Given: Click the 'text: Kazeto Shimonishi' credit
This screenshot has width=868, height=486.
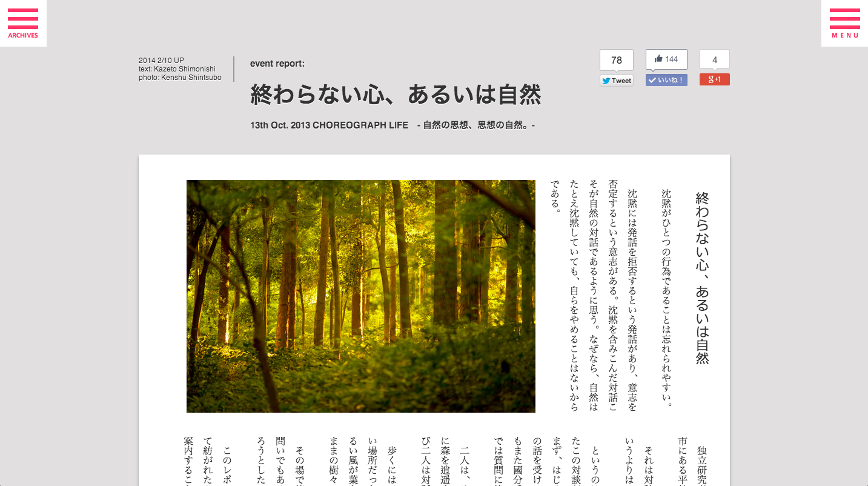Looking at the screenshot, I should [x=177, y=69].
